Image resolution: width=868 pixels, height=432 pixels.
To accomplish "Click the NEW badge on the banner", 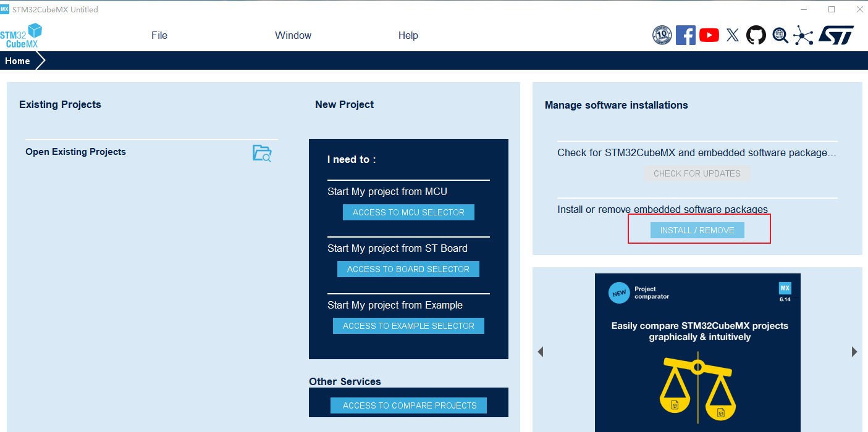I will [619, 293].
